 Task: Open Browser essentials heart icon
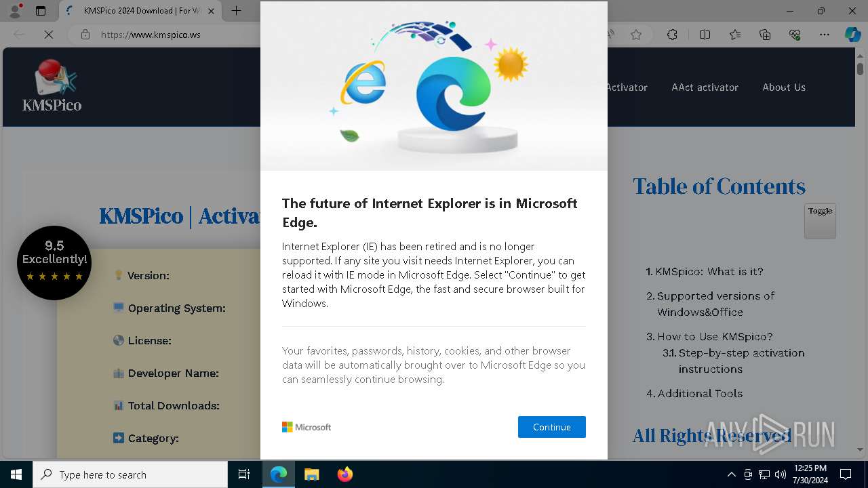tap(795, 35)
